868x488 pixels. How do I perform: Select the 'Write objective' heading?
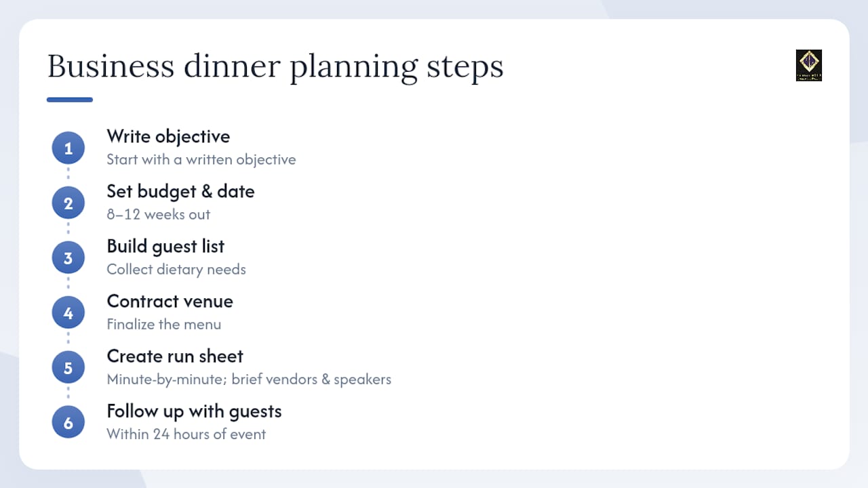(168, 136)
